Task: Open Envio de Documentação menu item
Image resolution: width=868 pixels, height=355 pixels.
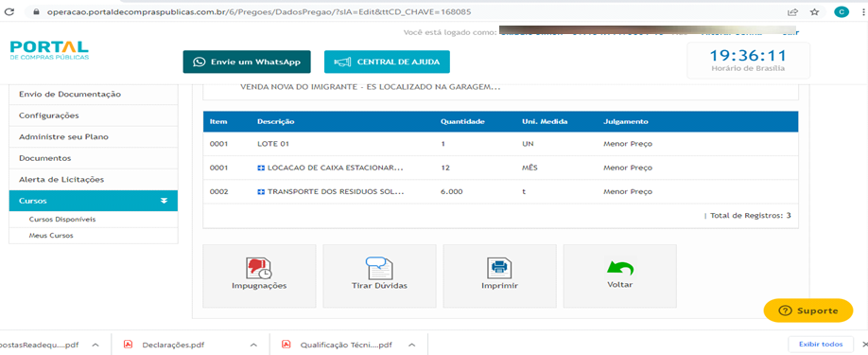Action: tap(94, 94)
